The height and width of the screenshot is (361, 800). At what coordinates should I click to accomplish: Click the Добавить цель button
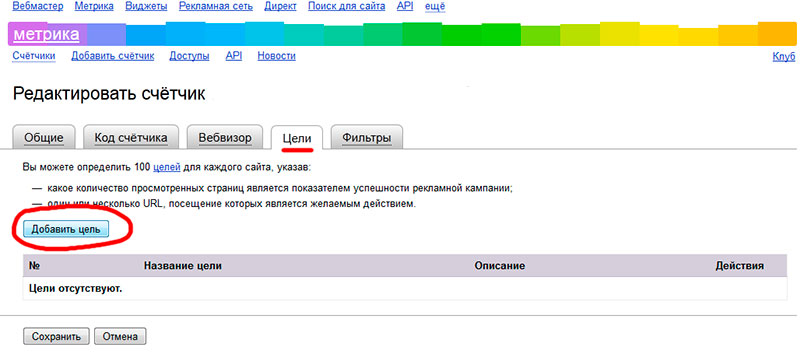[66, 229]
